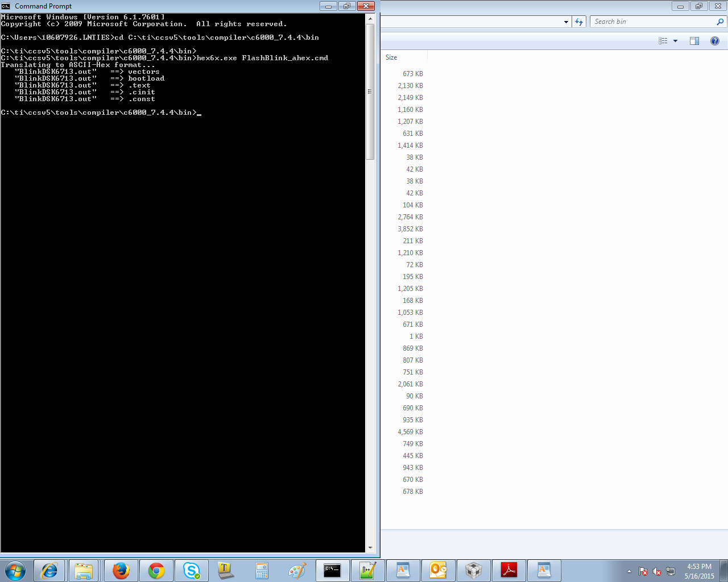This screenshot has width=728, height=582.
Task: Switch to the Command Prompt taskbar button
Action: click(332, 570)
